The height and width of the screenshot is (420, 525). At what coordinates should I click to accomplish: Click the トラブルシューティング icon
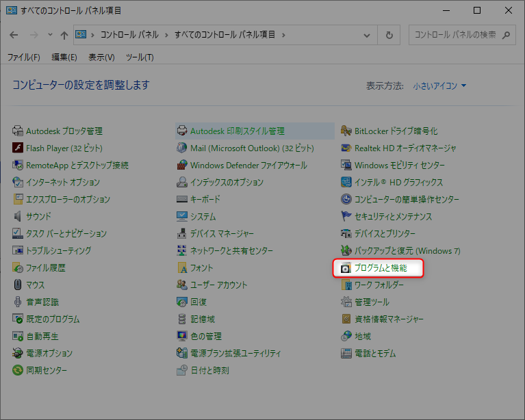[x=17, y=250]
